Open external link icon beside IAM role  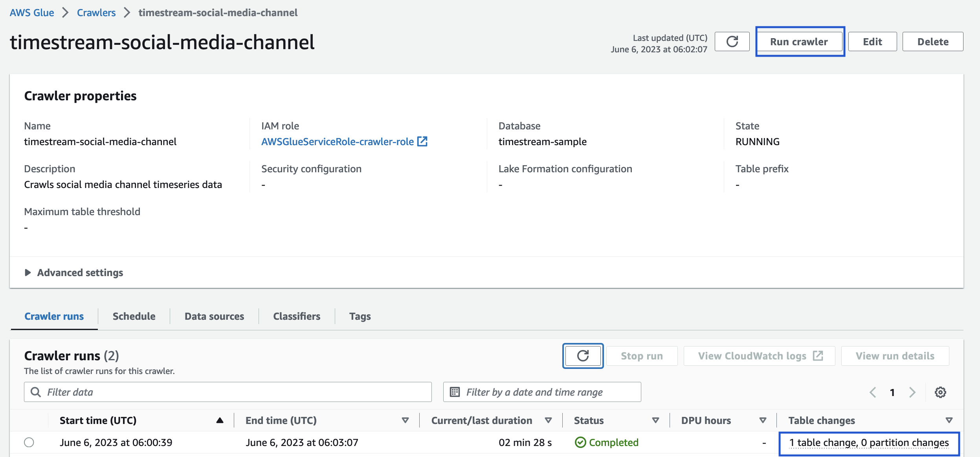422,142
